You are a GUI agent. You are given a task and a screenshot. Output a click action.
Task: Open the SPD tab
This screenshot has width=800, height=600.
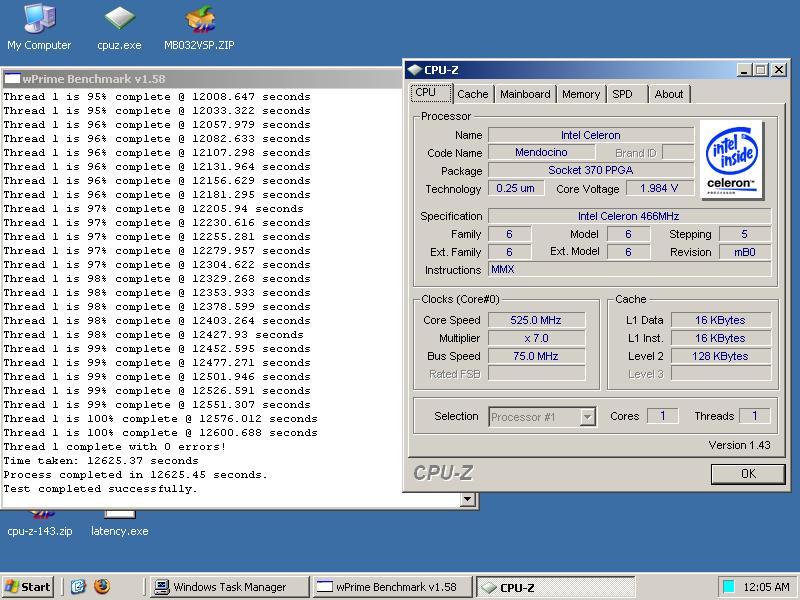627,94
